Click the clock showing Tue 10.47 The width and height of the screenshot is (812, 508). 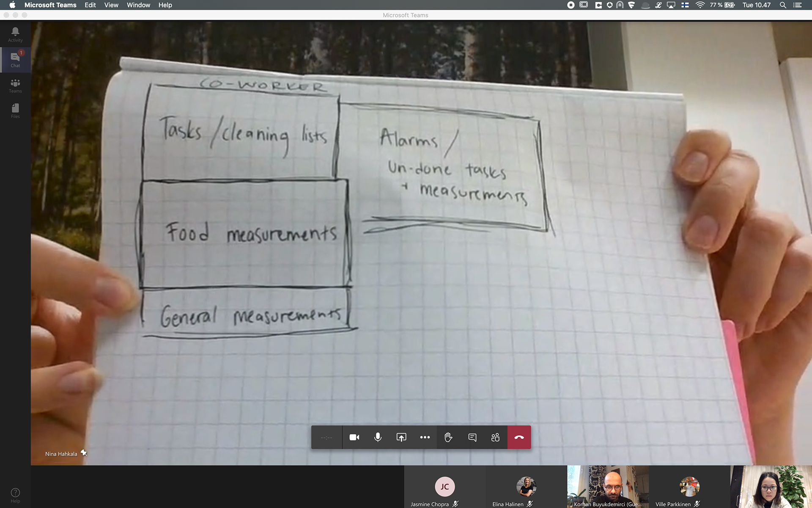[757, 5]
